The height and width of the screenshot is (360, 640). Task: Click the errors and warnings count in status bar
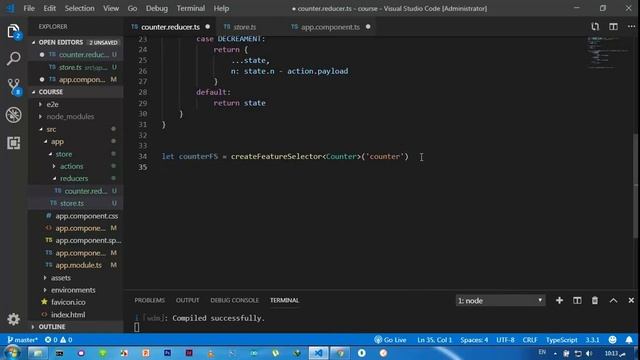click(x=58, y=340)
